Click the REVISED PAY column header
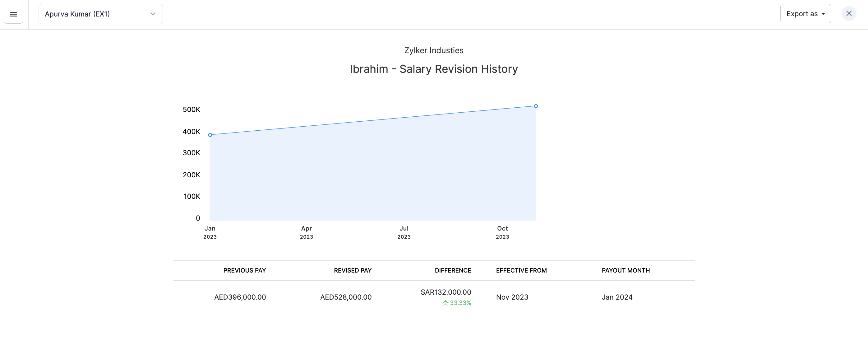Viewport: 868px width, 341px height. click(353, 270)
